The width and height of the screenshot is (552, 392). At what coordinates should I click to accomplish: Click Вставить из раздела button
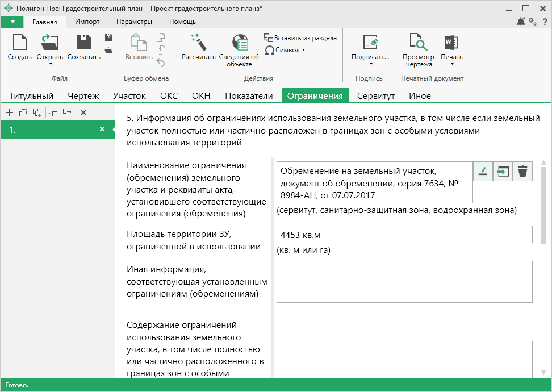[x=300, y=38]
